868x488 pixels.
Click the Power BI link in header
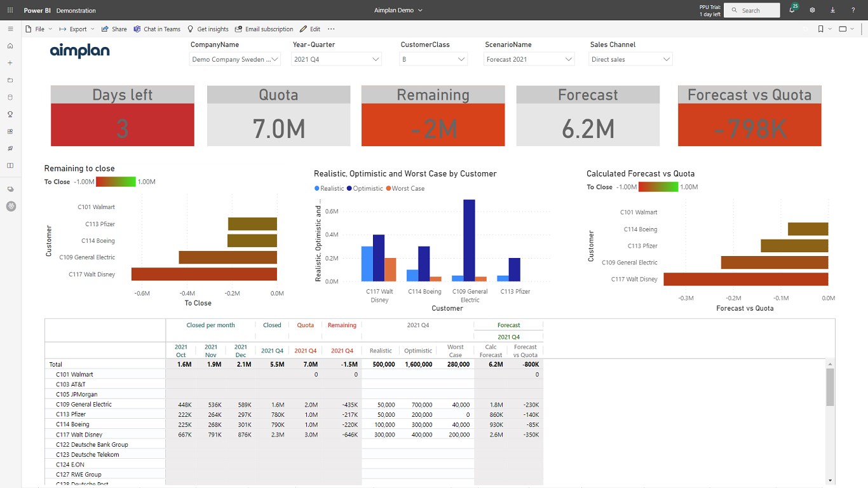tap(37, 10)
